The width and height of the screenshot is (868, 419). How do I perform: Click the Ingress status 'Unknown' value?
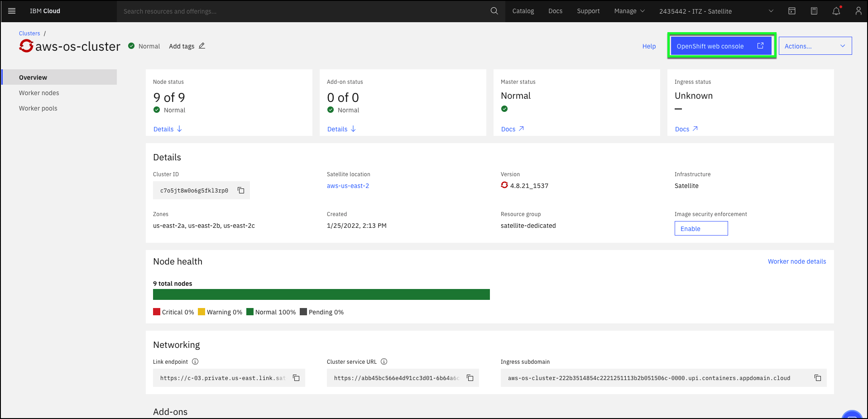click(x=694, y=96)
